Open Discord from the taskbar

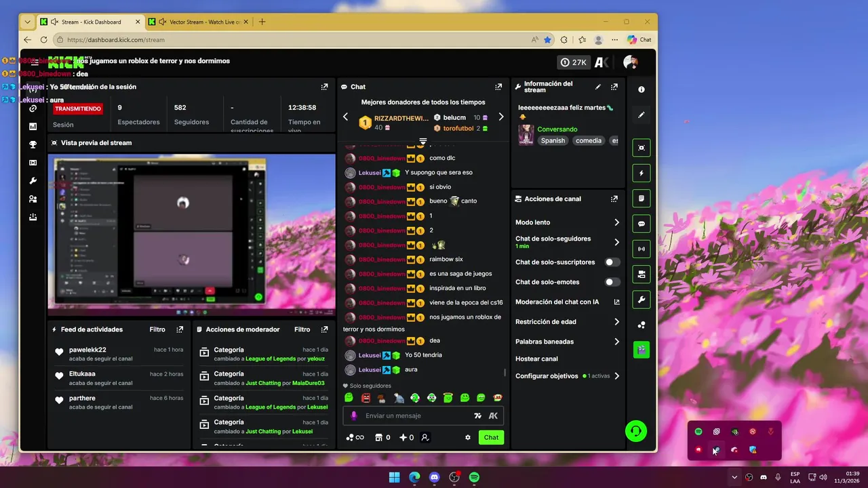[x=435, y=477]
